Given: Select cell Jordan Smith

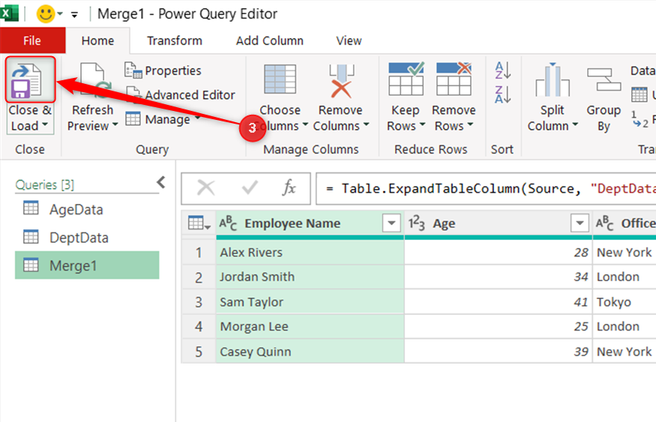Looking at the screenshot, I should (310, 277).
